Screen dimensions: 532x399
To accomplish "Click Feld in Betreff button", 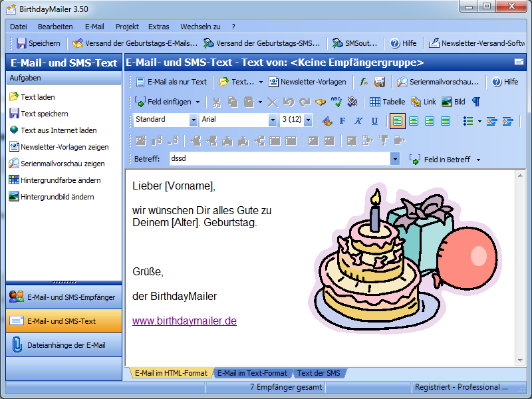I will click(x=440, y=160).
